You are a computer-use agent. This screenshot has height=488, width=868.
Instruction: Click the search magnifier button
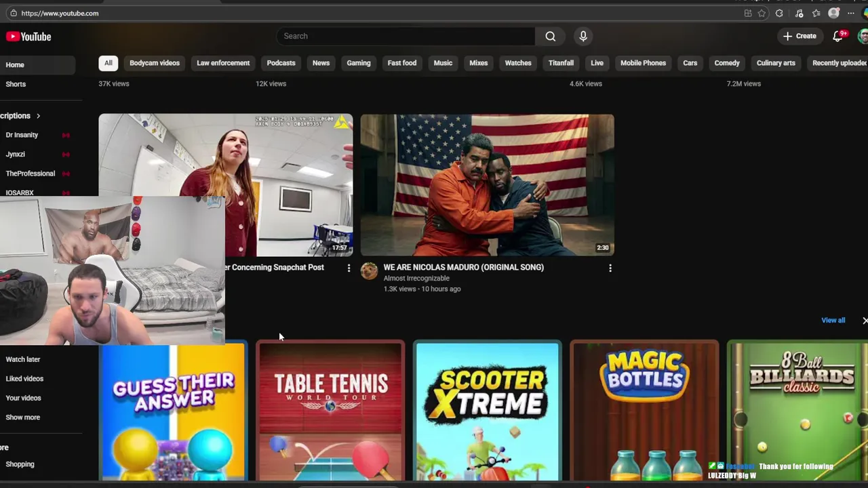[x=551, y=36]
